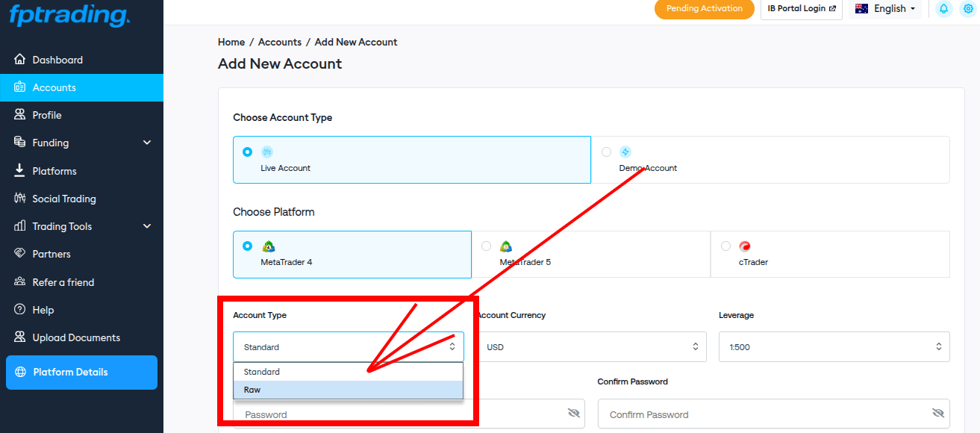980x433 pixels.
Task: Click the MetaTrader 4 logo icon
Action: 268,246
